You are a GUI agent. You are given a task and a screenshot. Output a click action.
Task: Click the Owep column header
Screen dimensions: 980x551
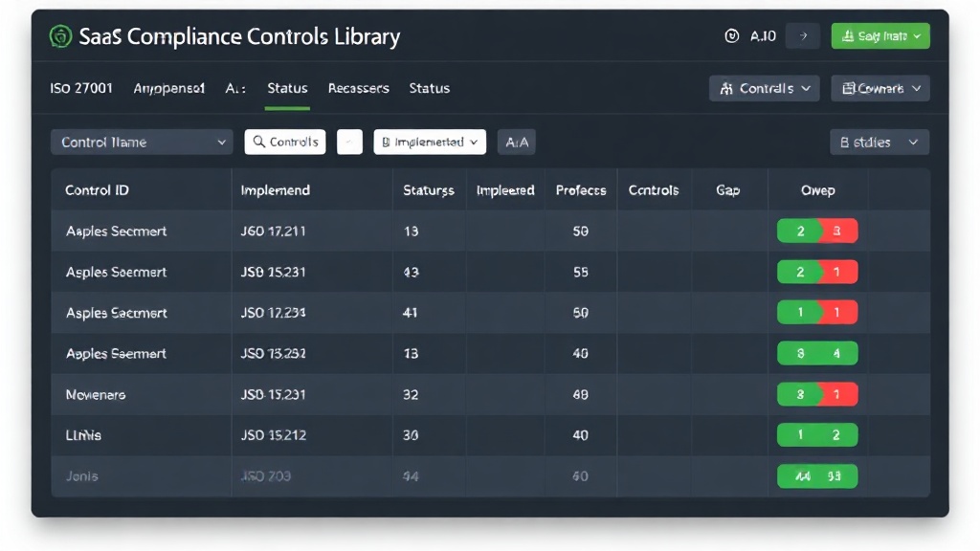(817, 190)
